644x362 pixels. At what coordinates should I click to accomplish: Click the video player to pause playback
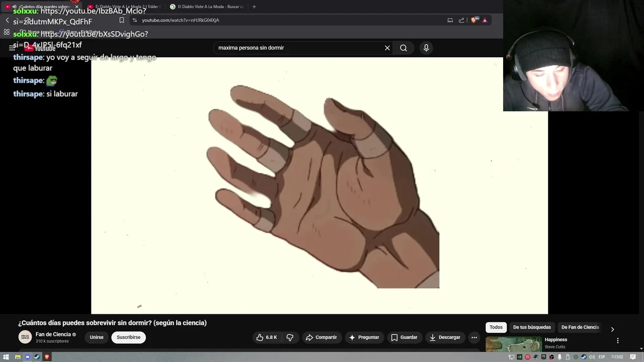coord(319,186)
